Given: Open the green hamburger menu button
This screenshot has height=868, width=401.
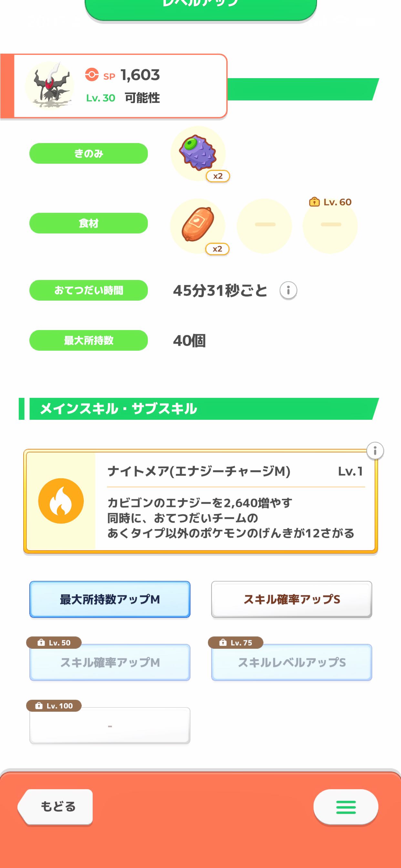Looking at the screenshot, I should pos(346,807).
